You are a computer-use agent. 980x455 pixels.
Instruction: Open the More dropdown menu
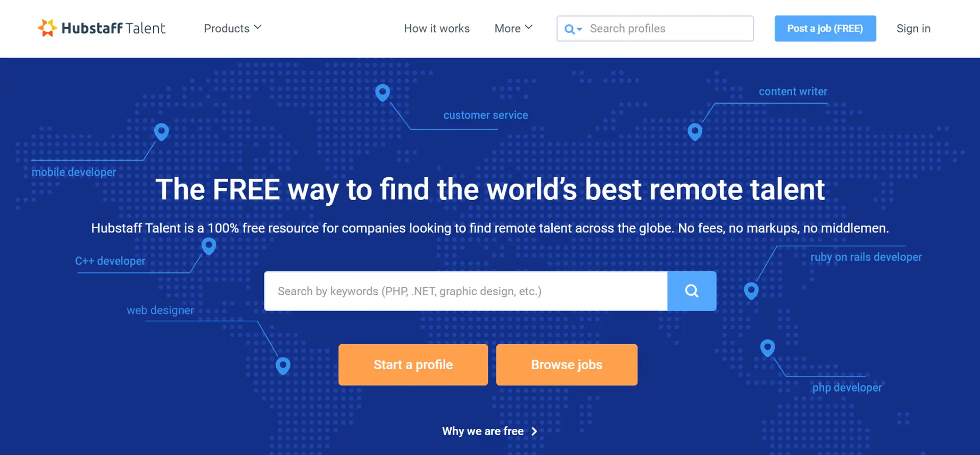coord(513,29)
